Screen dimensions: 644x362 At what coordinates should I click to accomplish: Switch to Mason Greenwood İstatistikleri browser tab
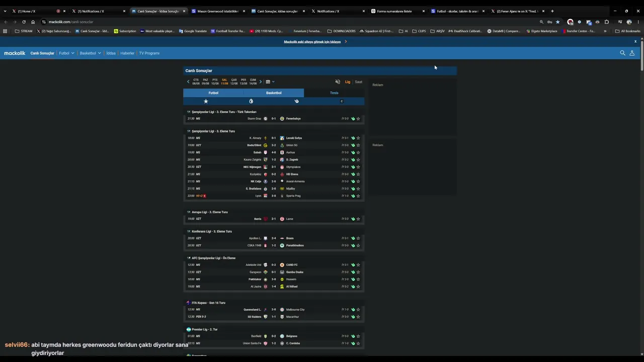pyautogui.click(x=218, y=11)
